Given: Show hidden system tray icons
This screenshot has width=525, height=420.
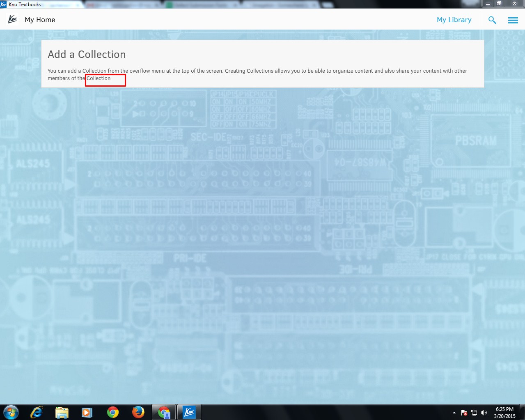Looking at the screenshot, I should pyautogui.click(x=454, y=413).
